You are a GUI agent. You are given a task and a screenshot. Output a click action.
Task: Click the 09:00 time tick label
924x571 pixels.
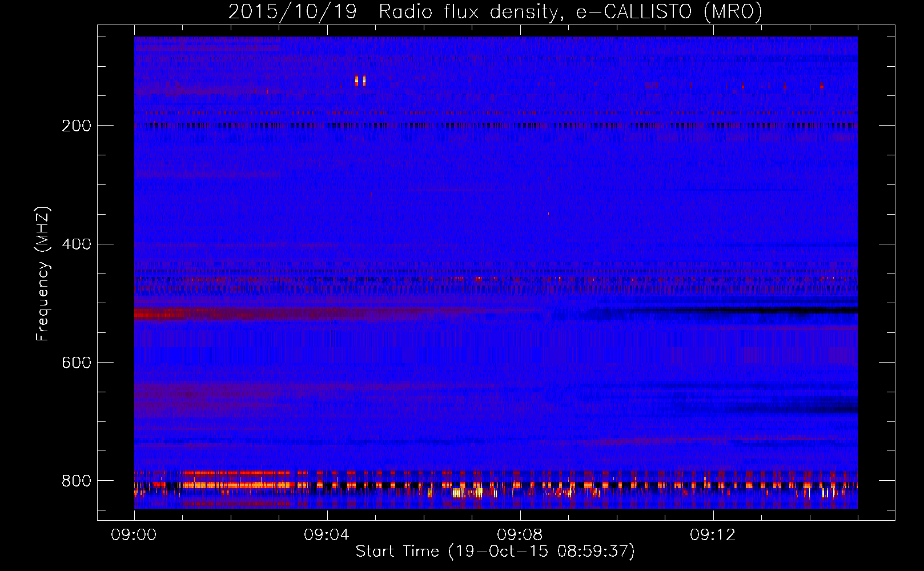click(134, 535)
